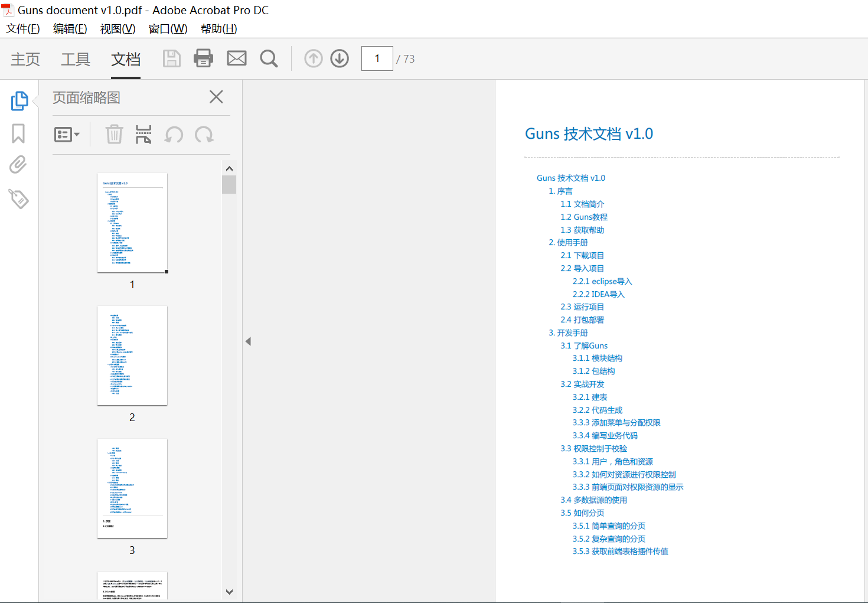Follow the 3.2.2 代码生成 link

[597, 410]
